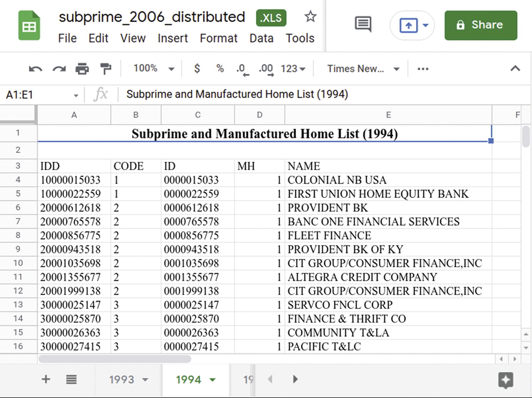
Task: Select cell with FIRST UNION HOME EQUITY BANK
Action: pos(388,194)
